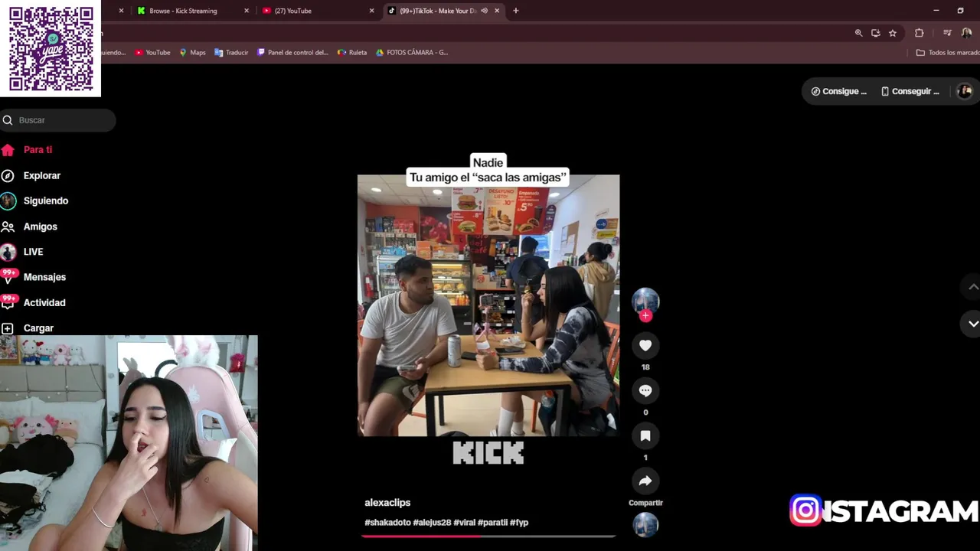Share video with Compartir arrow
The height and width of the screenshot is (551, 980).
[x=645, y=481]
